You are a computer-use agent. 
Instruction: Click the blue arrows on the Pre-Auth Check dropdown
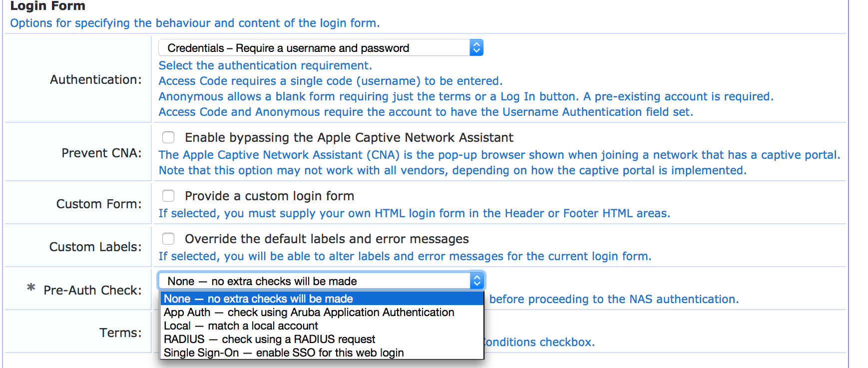point(477,281)
